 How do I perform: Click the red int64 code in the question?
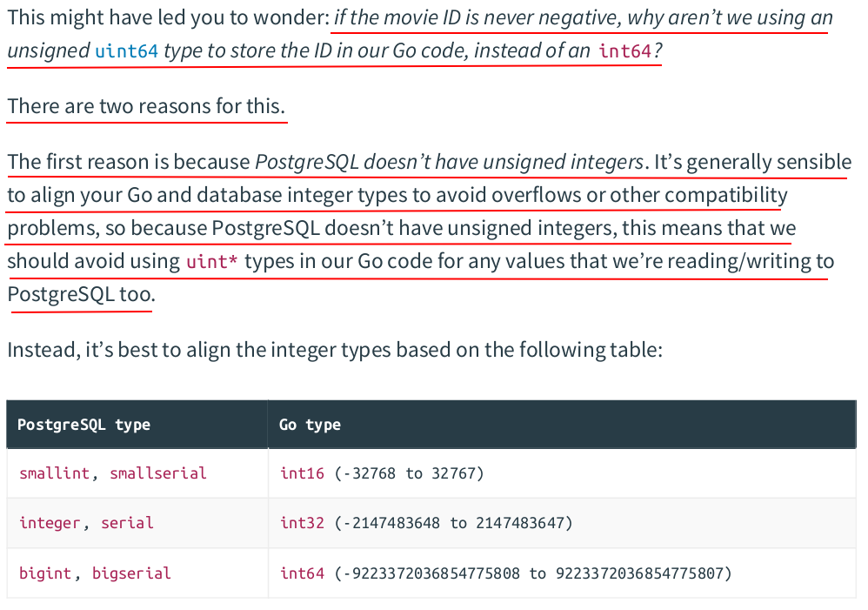pyautogui.click(x=625, y=51)
